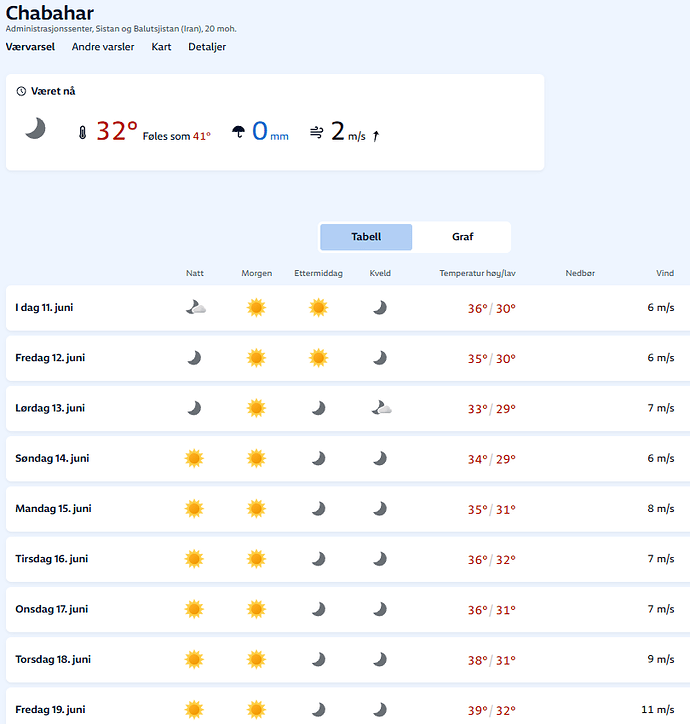Click the wind direction arrow icon
The height and width of the screenshot is (724, 690).
376,136
